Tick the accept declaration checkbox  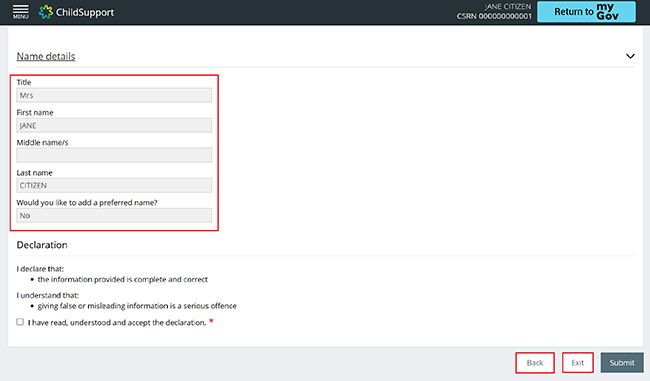point(20,322)
